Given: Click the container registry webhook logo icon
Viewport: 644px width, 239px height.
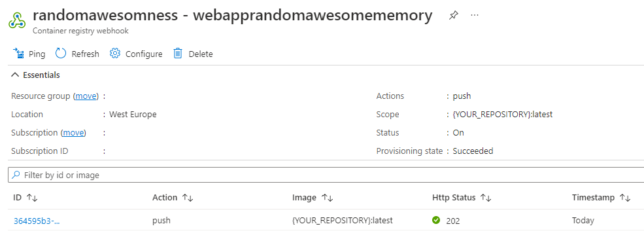Looking at the screenshot, I should [17, 21].
